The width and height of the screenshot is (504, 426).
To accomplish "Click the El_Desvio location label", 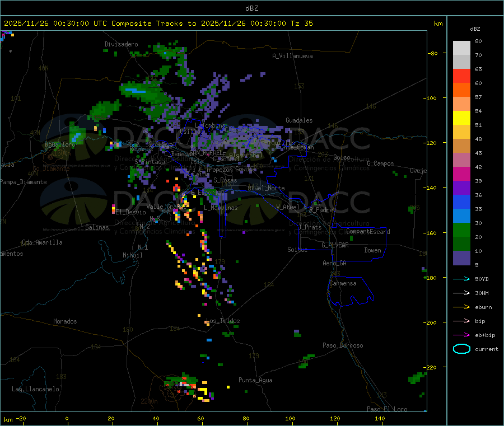I will [131, 212].
